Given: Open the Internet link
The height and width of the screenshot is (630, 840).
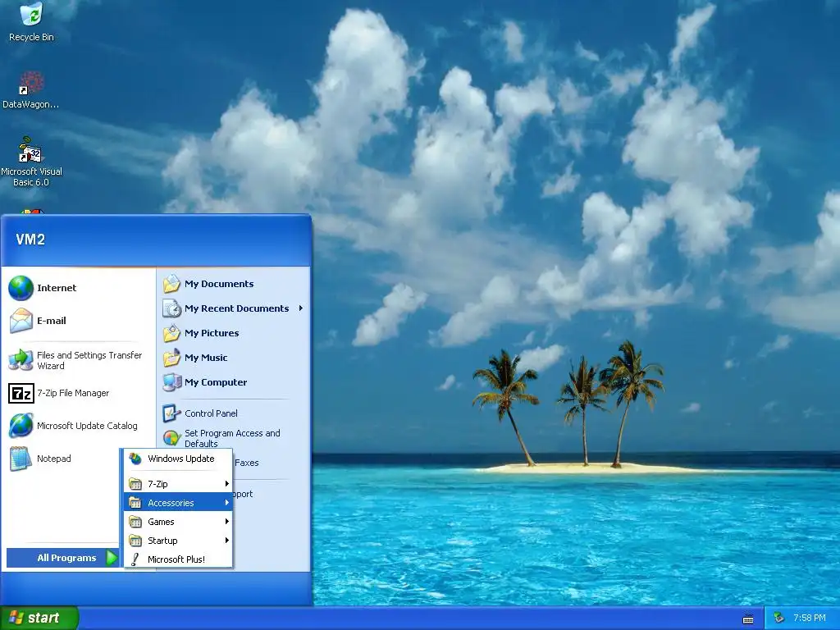Looking at the screenshot, I should 57,288.
